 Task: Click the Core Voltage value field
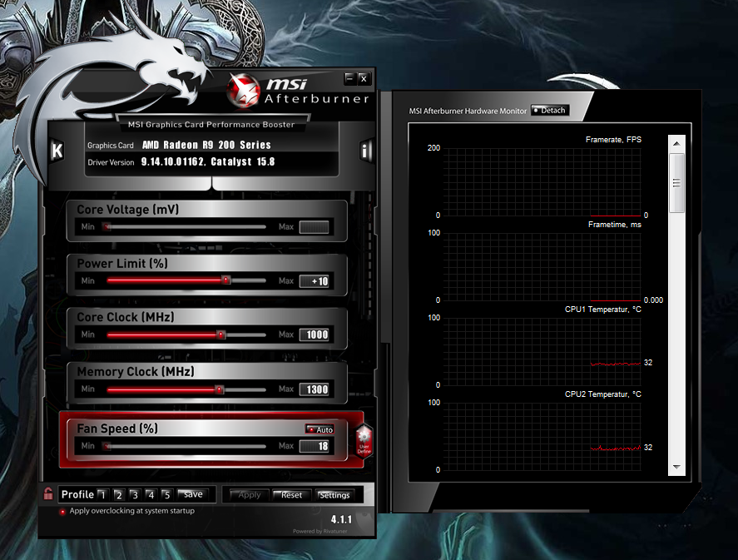[x=314, y=227]
